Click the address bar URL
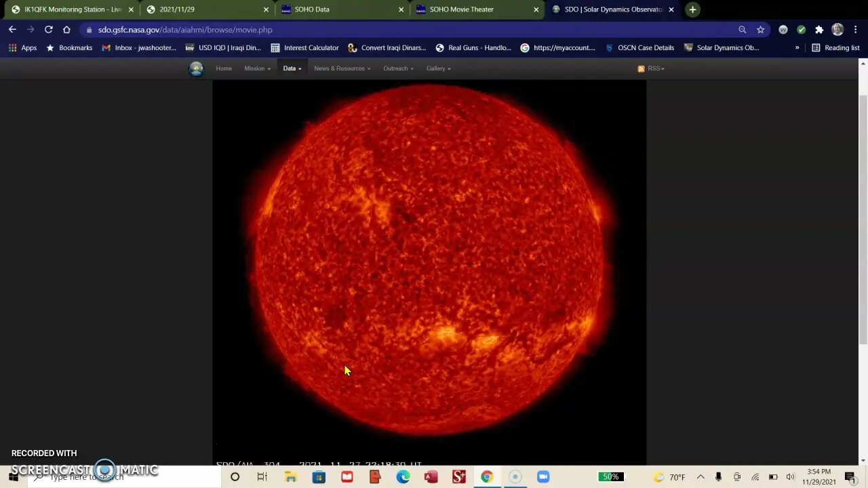The height and width of the screenshot is (488, 868). point(185,30)
